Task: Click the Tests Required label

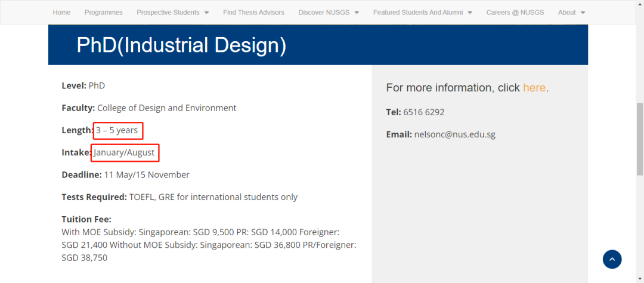Action: point(94,197)
